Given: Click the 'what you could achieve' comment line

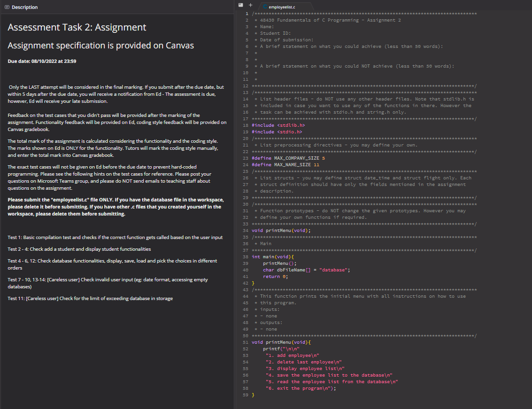Looking at the screenshot, I should point(348,46).
